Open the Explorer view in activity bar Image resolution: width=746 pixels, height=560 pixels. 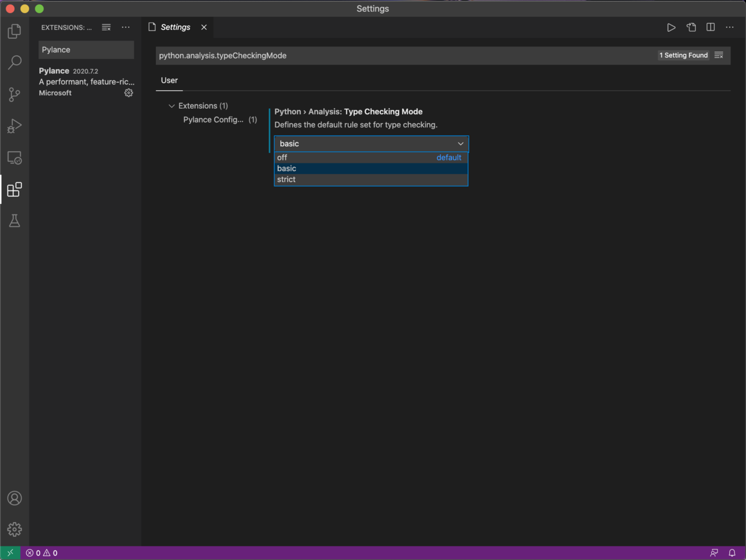click(x=14, y=30)
